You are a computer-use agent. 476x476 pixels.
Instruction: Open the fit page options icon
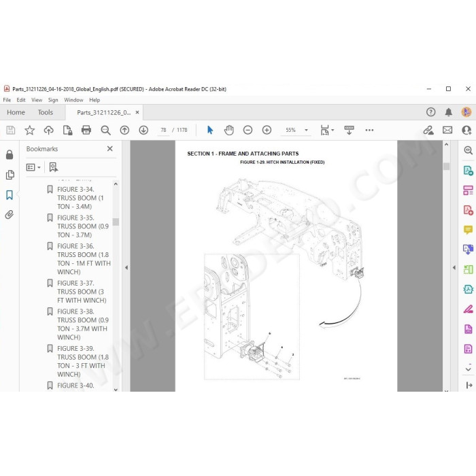[327, 131]
